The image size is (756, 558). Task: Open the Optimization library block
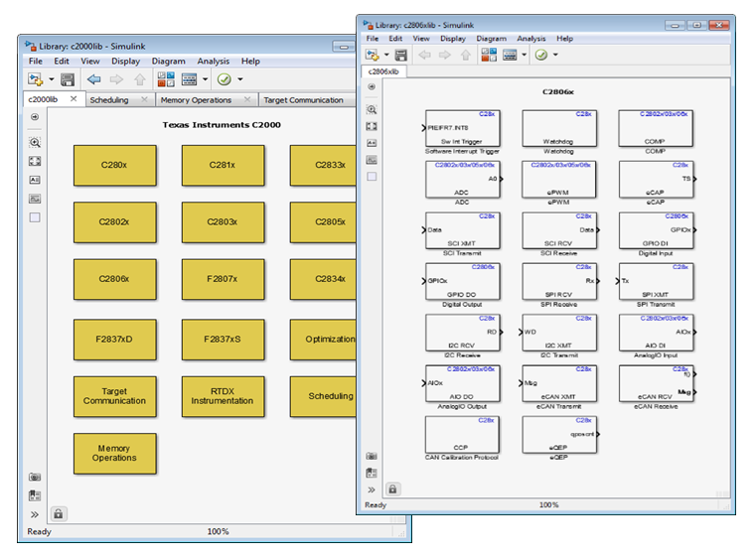(x=323, y=340)
